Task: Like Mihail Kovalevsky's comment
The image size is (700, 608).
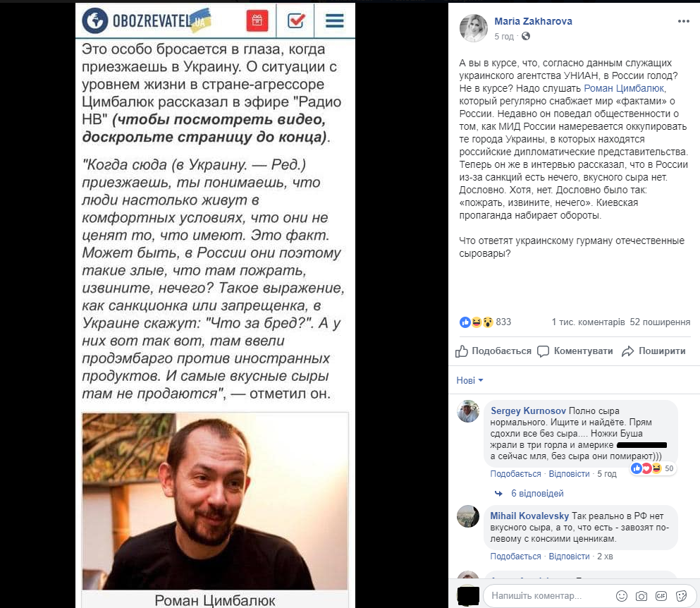Action: [x=515, y=557]
